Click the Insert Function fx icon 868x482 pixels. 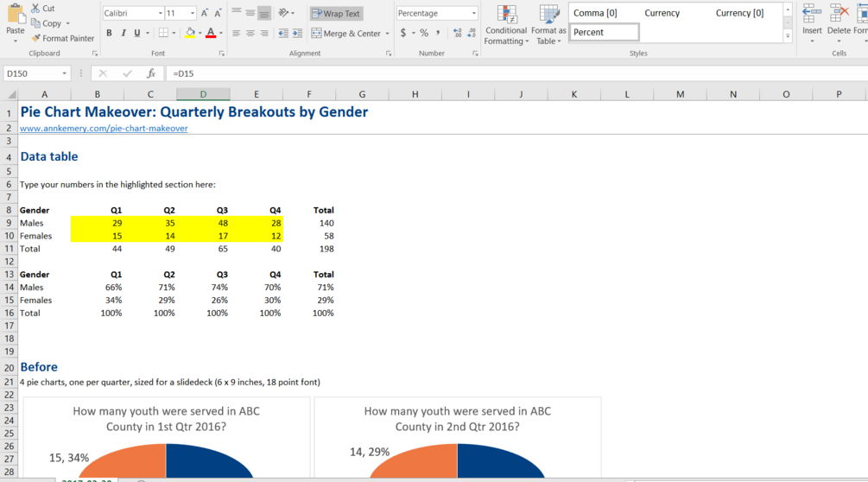point(150,73)
